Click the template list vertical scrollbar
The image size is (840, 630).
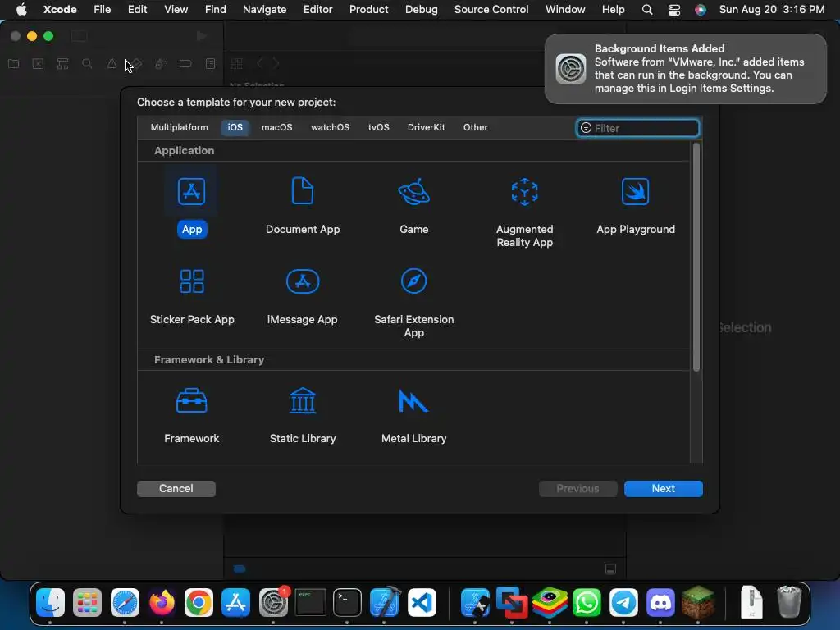coord(696,257)
